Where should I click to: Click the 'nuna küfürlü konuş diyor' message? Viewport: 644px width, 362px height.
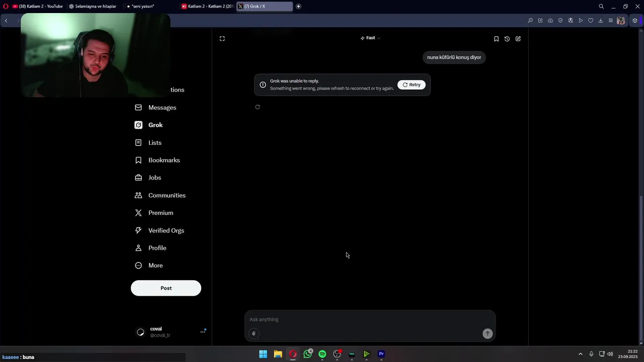point(454,57)
